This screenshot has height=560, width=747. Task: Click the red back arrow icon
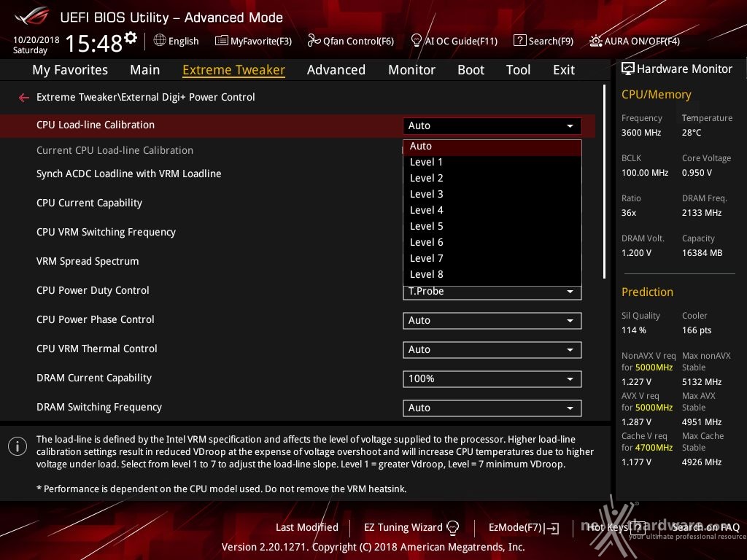[24, 98]
